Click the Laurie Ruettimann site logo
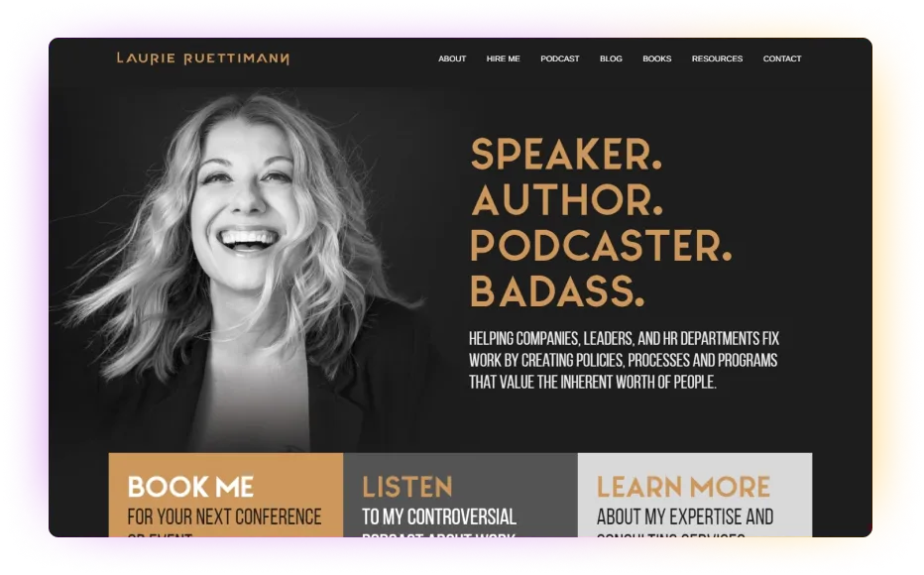 (x=202, y=58)
